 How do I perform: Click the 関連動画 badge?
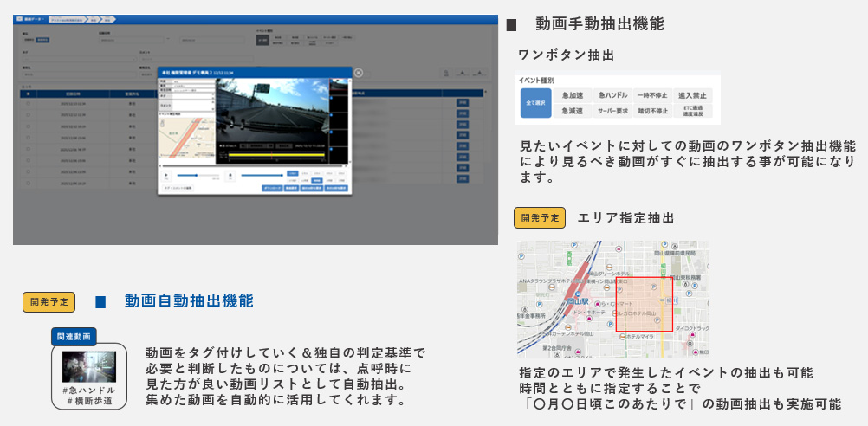click(x=74, y=337)
